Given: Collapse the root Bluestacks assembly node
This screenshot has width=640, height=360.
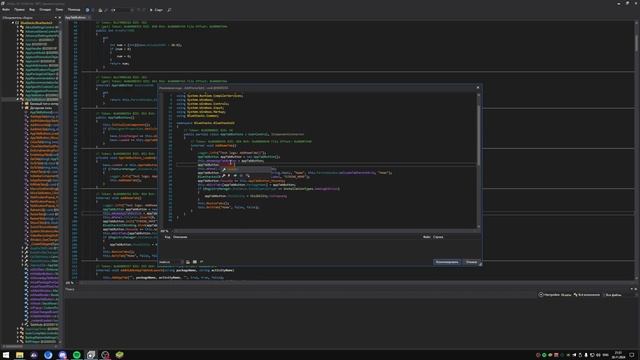Looking at the screenshot, I should tap(13, 23).
